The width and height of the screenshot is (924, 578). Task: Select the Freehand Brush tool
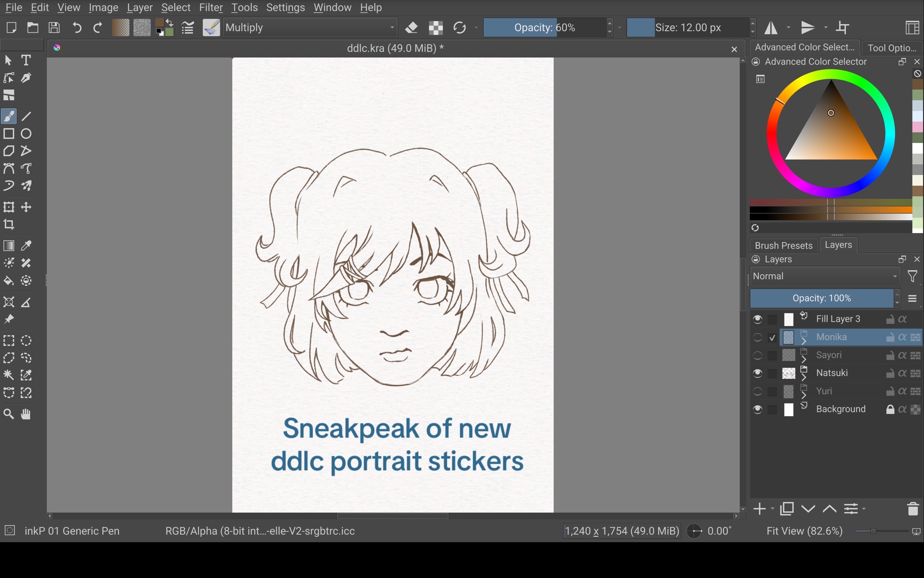coord(9,116)
